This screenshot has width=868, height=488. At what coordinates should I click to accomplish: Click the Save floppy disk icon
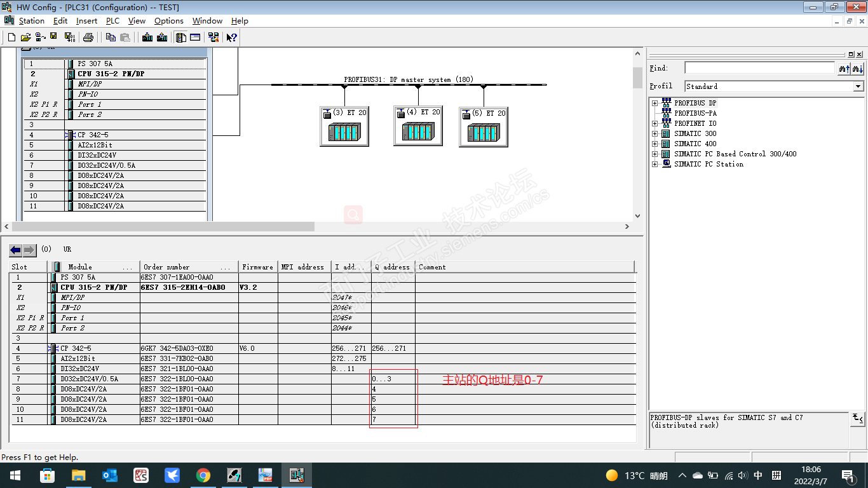tap(54, 37)
